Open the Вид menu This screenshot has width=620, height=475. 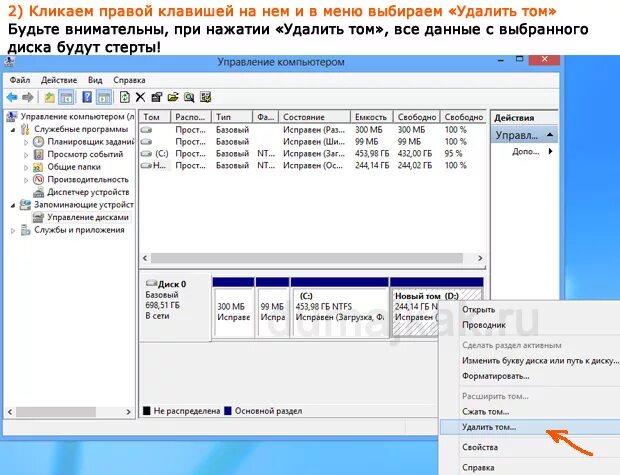95,80
